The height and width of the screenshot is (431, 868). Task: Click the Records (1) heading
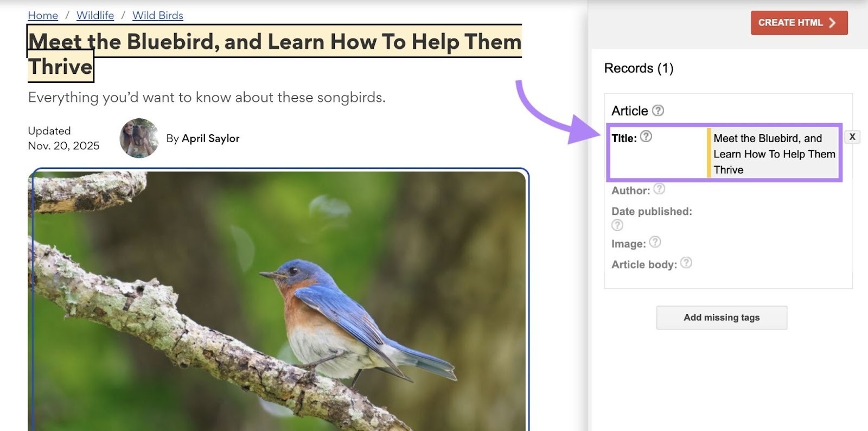[639, 68]
